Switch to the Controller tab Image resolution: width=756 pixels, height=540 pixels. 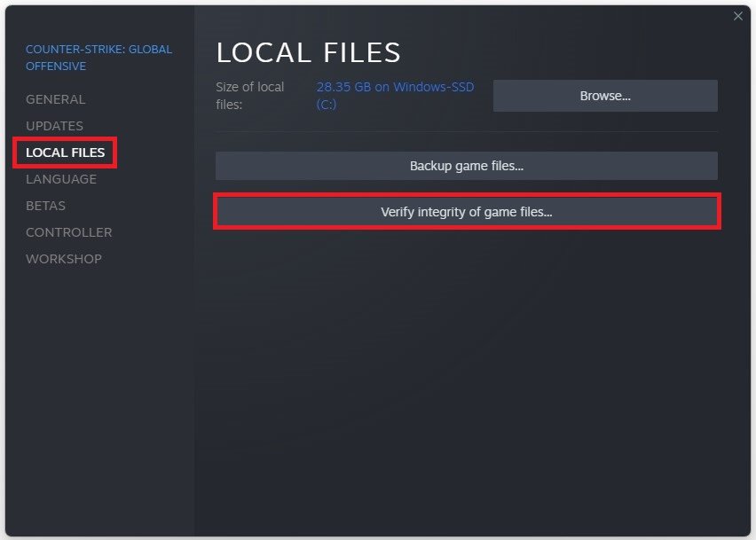69,232
